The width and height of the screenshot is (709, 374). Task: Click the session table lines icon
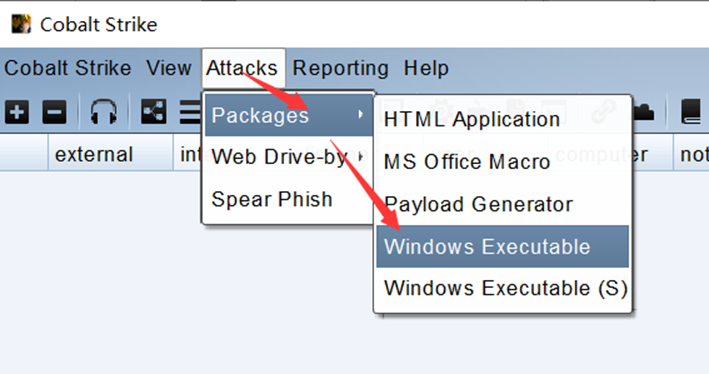click(x=190, y=112)
